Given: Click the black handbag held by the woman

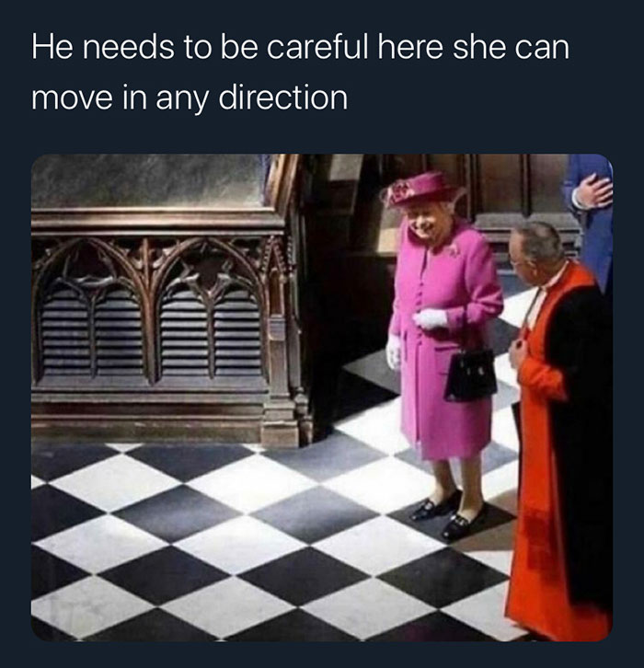Looking at the screenshot, I should (470, 374).
